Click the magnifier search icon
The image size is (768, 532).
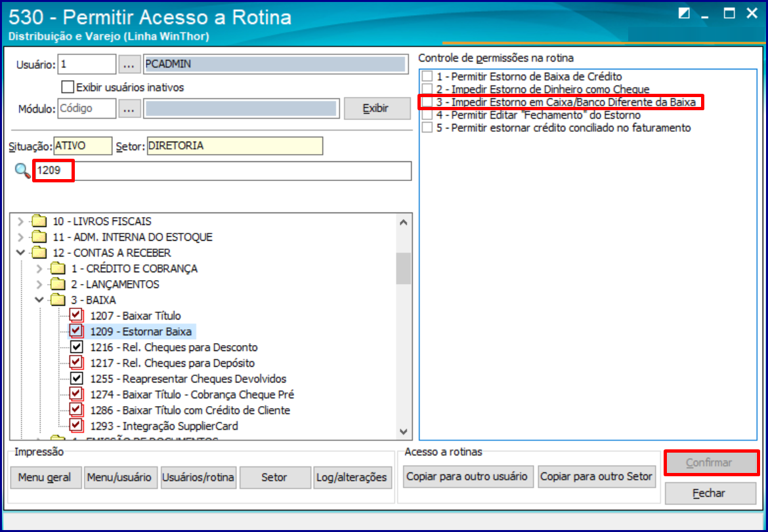pos(22,171)
